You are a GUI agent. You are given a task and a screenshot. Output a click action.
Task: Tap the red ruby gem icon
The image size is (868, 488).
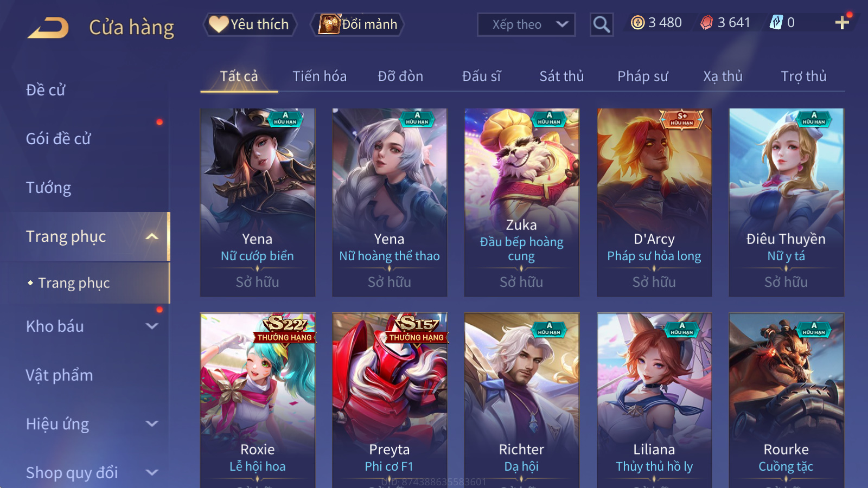click(706, 23)
